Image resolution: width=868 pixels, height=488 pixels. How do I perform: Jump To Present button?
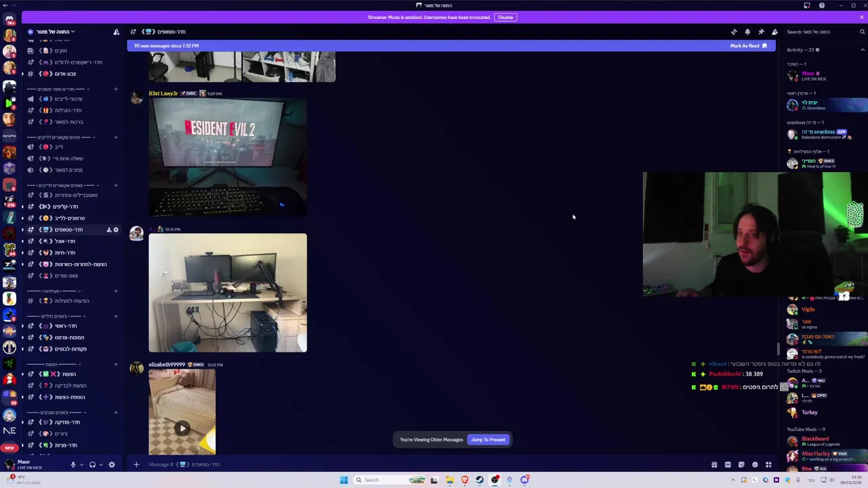pyautogui.click(x=488, y=440)
